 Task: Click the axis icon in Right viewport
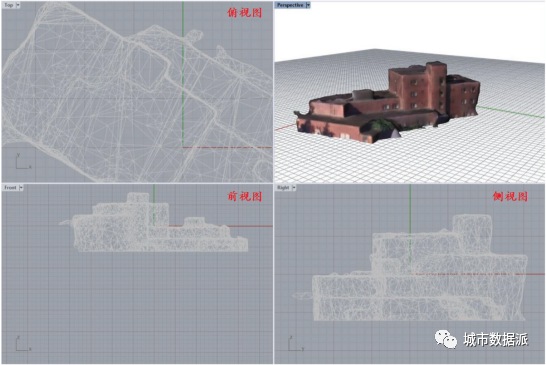pos(296,343)
